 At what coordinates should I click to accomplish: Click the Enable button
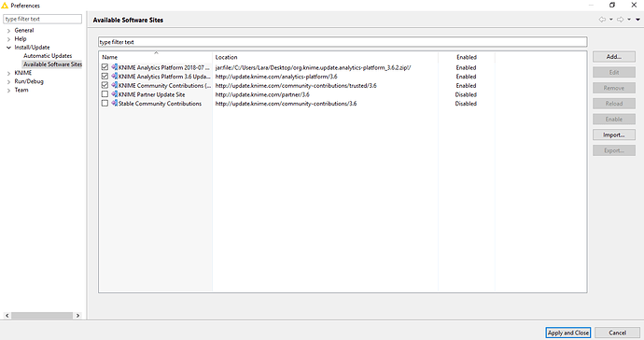coord(614,120)
